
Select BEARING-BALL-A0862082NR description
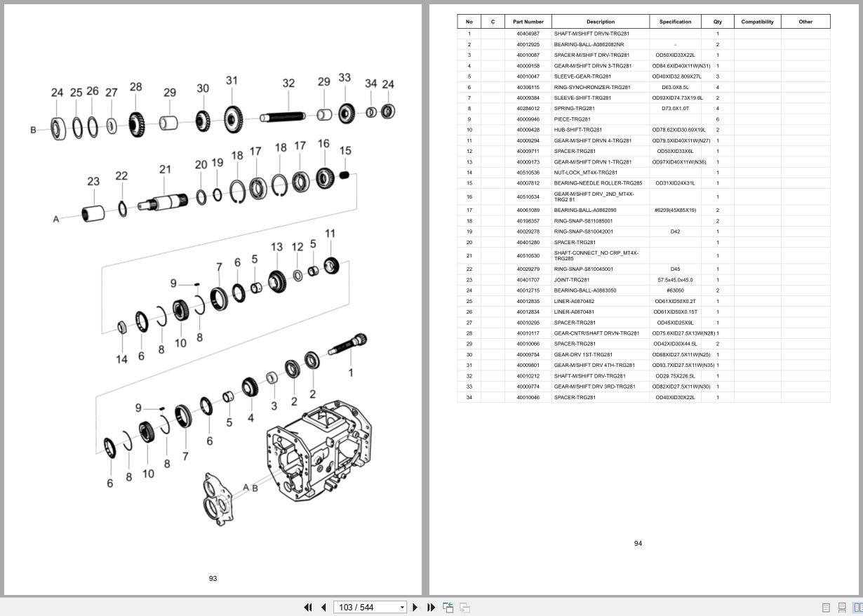[589, 44]
